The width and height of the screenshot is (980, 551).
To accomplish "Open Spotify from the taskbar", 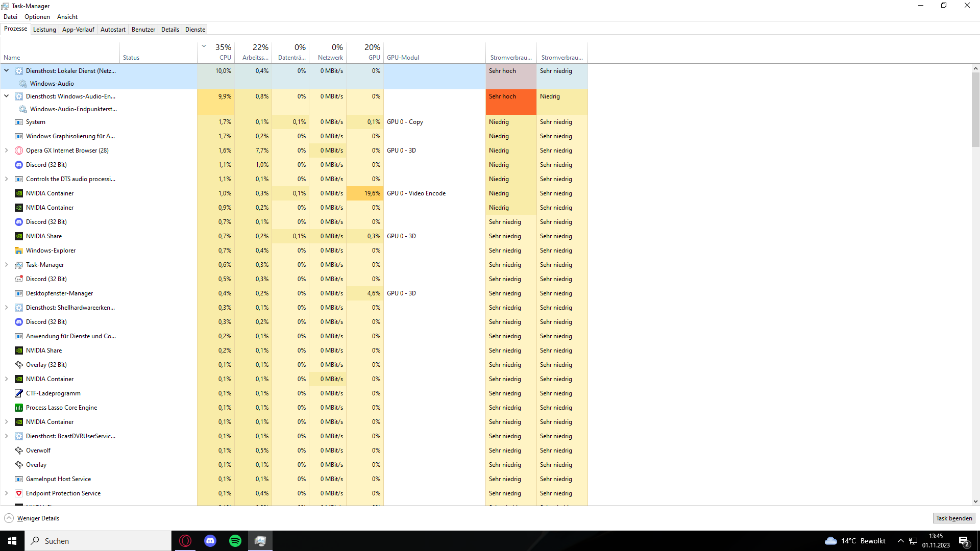I will click(x=235, y=541).
